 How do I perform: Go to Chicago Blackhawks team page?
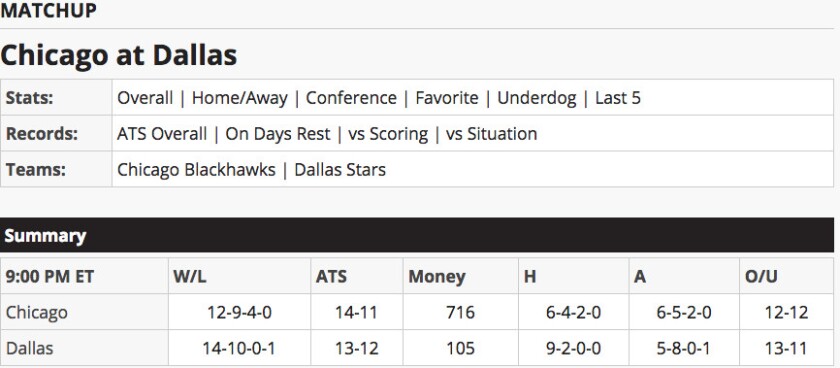pyautogui.click(x=196, y=170)
